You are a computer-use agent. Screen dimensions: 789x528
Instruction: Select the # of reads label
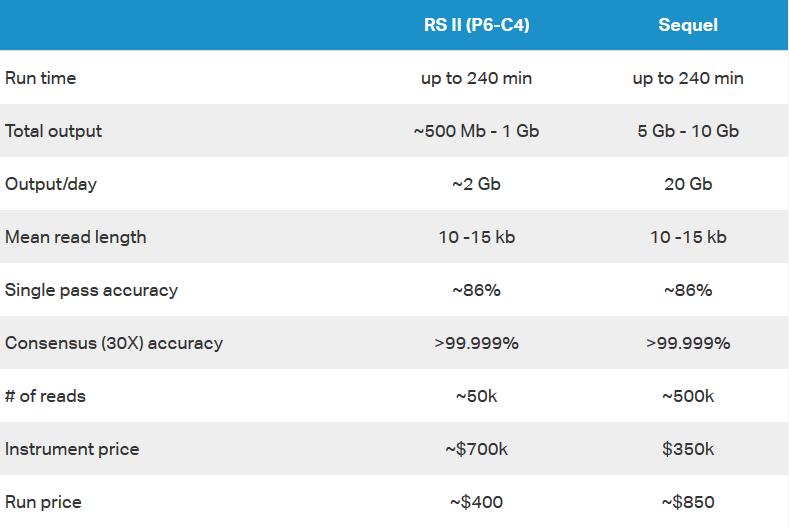(45, 396)
